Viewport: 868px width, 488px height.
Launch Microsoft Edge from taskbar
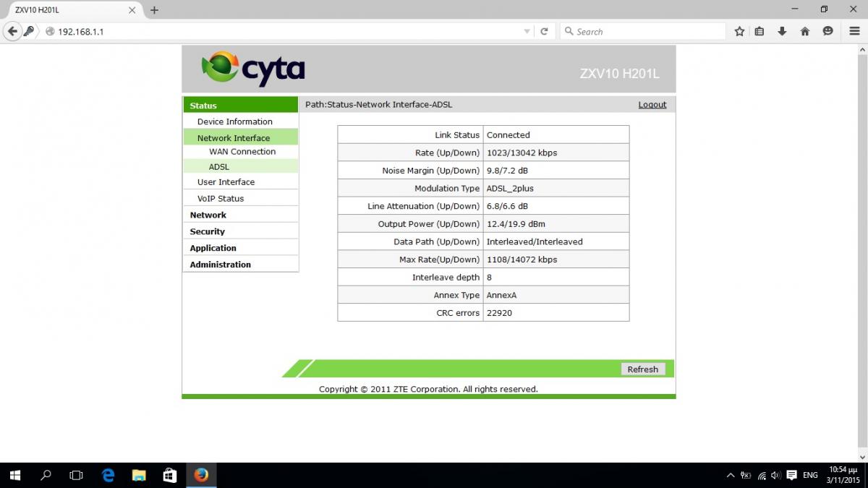pos(108,475)
